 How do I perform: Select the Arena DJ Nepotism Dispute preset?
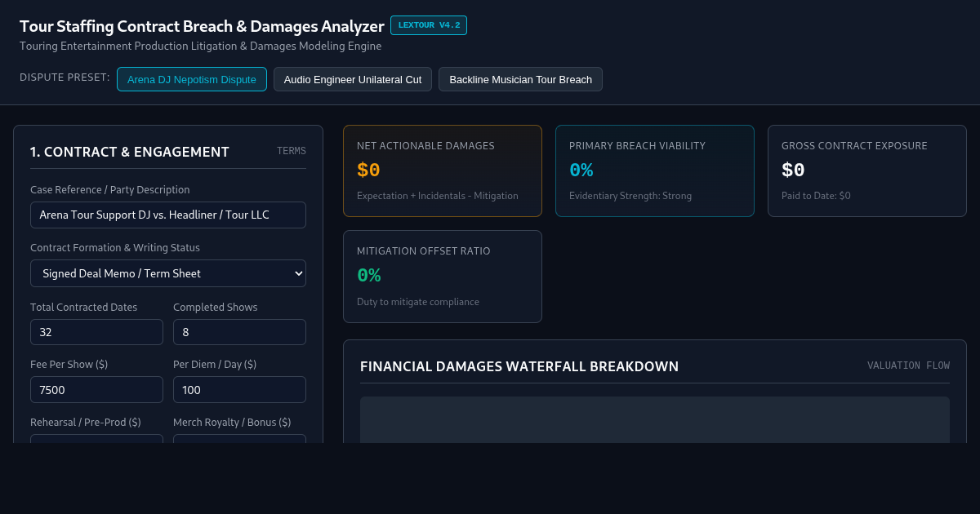tap(192, 79)
